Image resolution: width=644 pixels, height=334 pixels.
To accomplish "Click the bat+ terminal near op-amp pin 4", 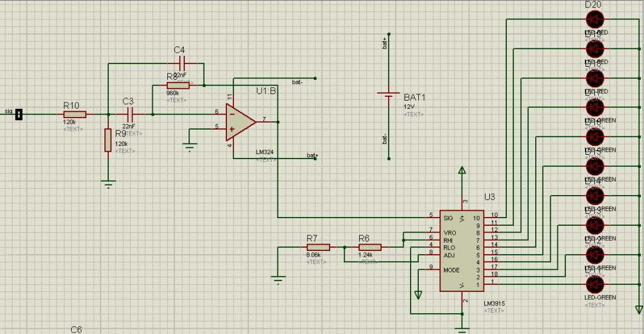I will [315, 159].
